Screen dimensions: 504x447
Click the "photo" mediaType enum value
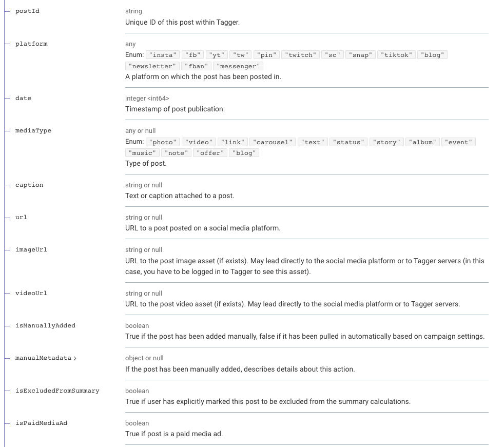164,142
